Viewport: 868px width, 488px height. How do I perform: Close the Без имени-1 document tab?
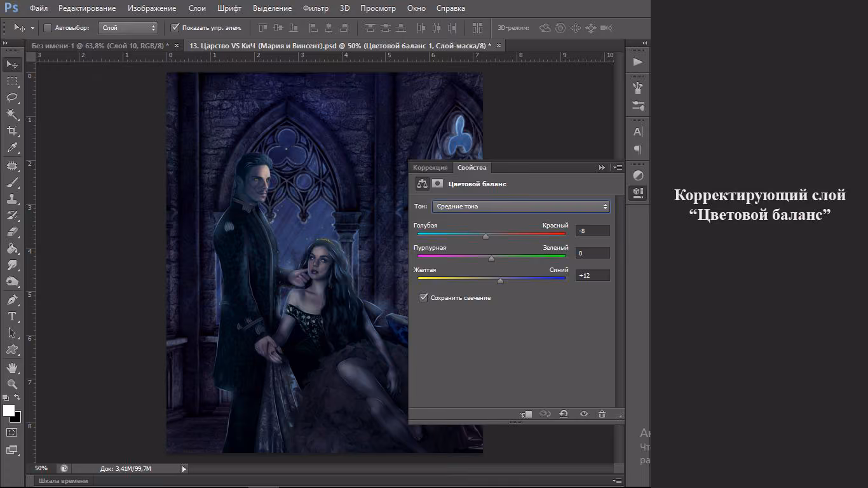click(x=177, y=46)
